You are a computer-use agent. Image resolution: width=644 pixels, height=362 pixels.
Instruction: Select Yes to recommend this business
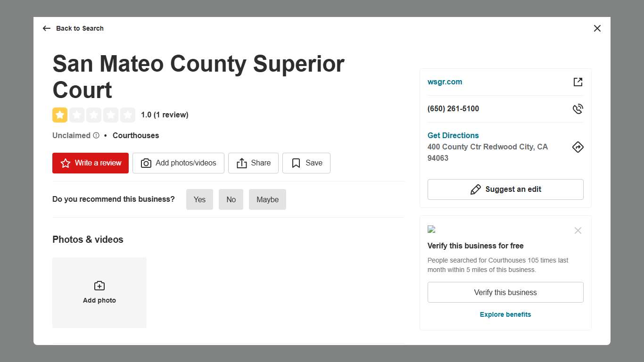point(199,199)
